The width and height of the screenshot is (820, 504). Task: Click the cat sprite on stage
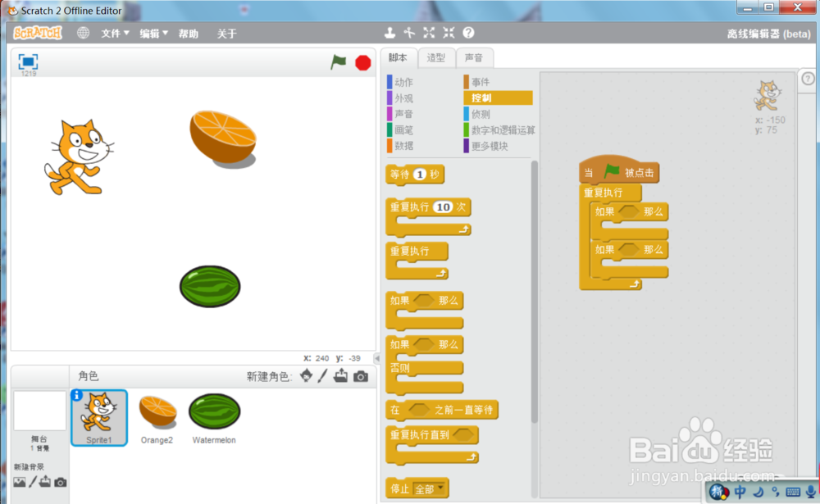(x=79, y=157)
